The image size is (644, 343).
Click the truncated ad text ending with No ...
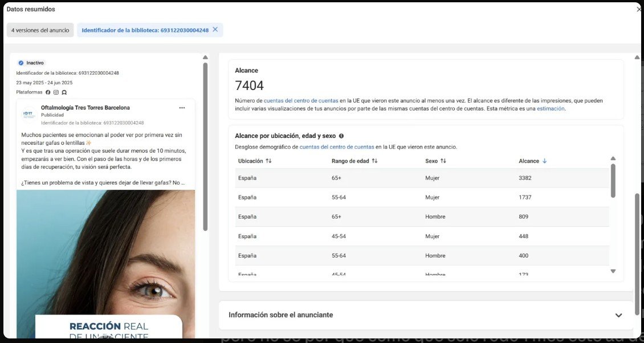point(103,183)
